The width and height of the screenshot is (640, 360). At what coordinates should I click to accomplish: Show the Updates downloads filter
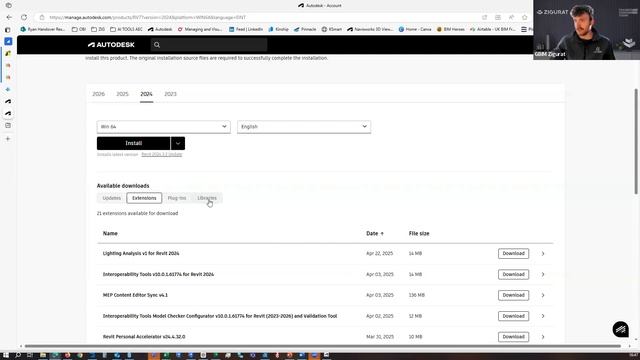point(111,198)
